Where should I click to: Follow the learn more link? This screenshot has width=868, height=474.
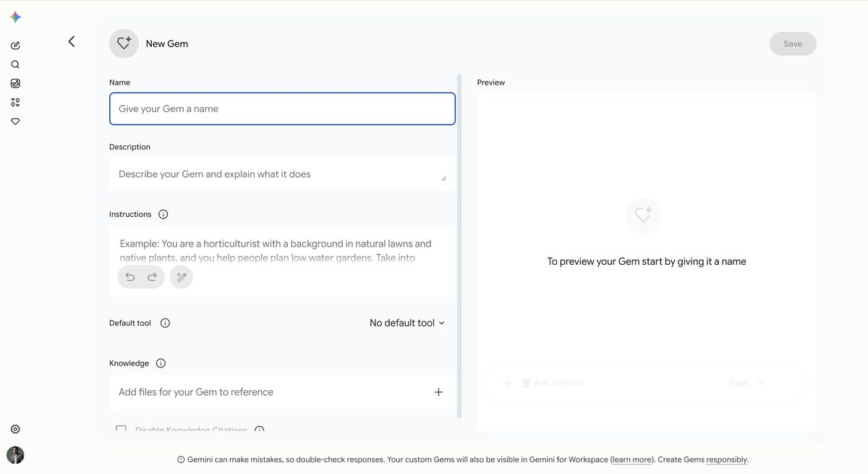(631, 460)
